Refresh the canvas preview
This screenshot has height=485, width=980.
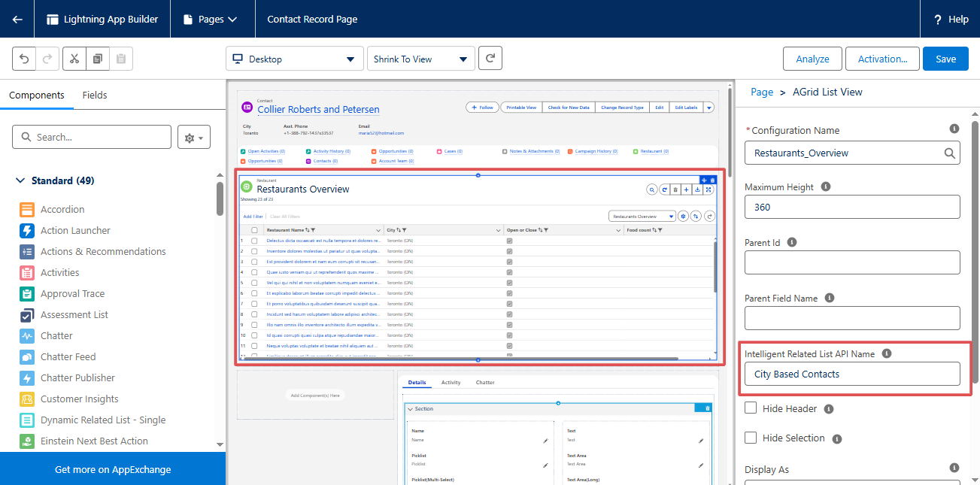490,59
